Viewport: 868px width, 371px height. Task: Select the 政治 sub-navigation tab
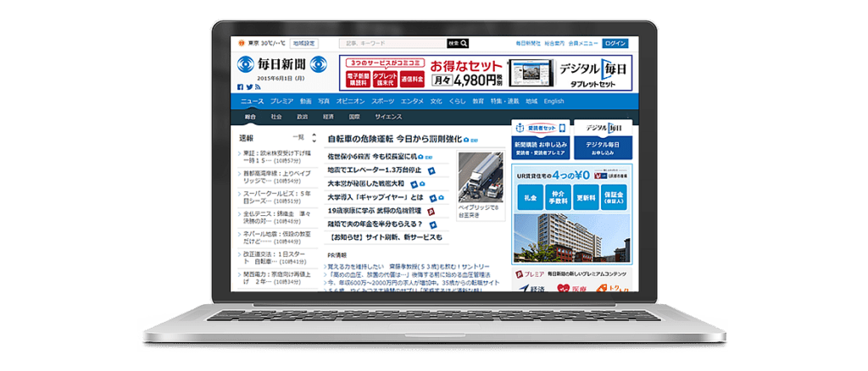coord(303,117)
